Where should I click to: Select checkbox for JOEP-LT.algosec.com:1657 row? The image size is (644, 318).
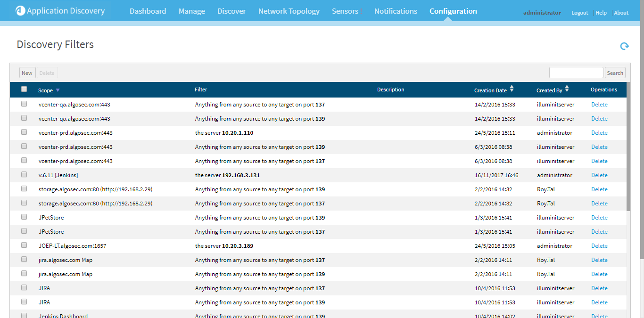pos(24,245)
